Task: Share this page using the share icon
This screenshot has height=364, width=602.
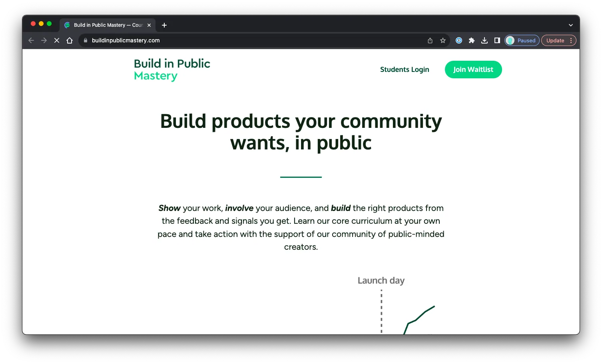Action: pyautogui.click(x=430, y=40)
